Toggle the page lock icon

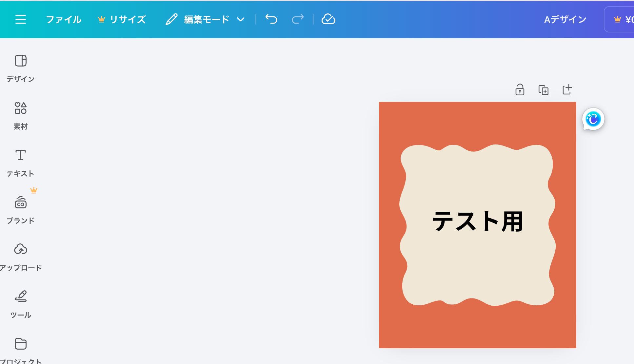[x=520, y=90]
